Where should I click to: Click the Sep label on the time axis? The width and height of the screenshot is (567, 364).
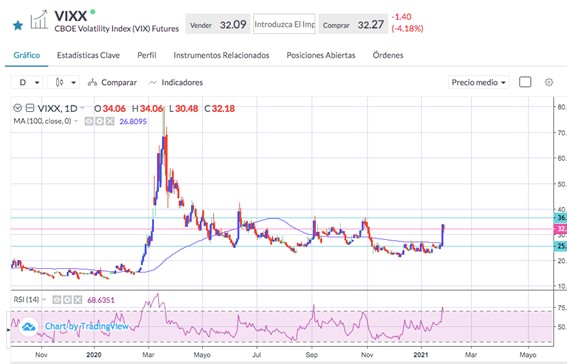312,355
